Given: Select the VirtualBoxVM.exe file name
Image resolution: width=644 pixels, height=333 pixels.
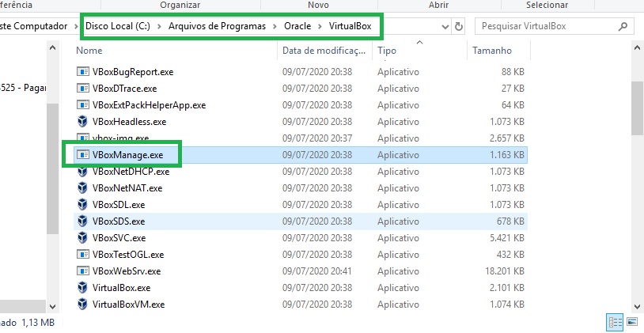Looking at the screenshot, I should (128, 305).
